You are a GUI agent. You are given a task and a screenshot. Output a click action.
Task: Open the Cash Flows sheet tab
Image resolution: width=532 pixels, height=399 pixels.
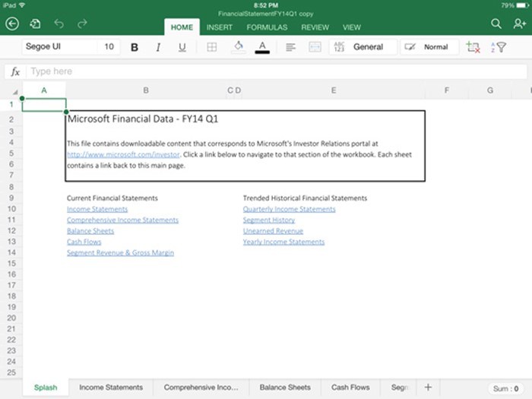(350, 388)
